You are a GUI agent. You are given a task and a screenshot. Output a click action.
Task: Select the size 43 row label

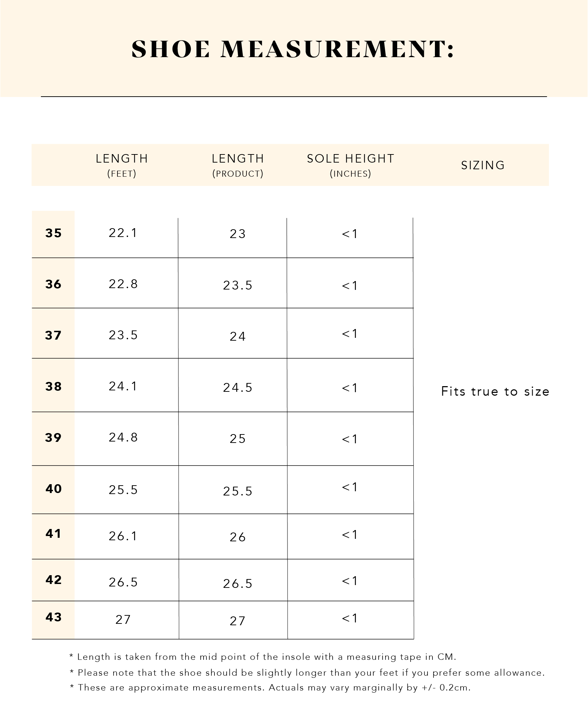[x=53, y=617]
